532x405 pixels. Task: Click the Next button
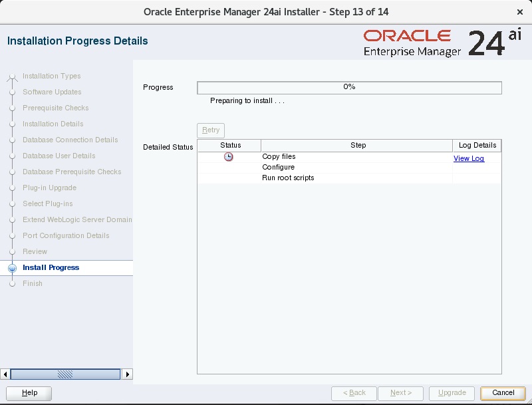point(401,393)
